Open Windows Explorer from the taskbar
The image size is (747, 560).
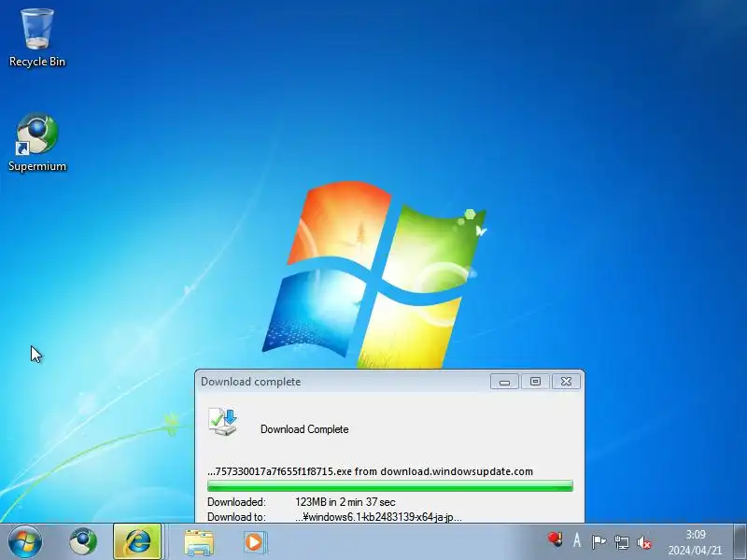[199, 542]
